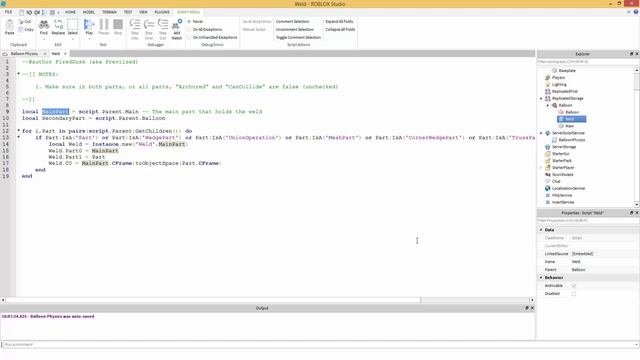
Task: Expand the StarterPlayer tree node
Action: point(541,167)
